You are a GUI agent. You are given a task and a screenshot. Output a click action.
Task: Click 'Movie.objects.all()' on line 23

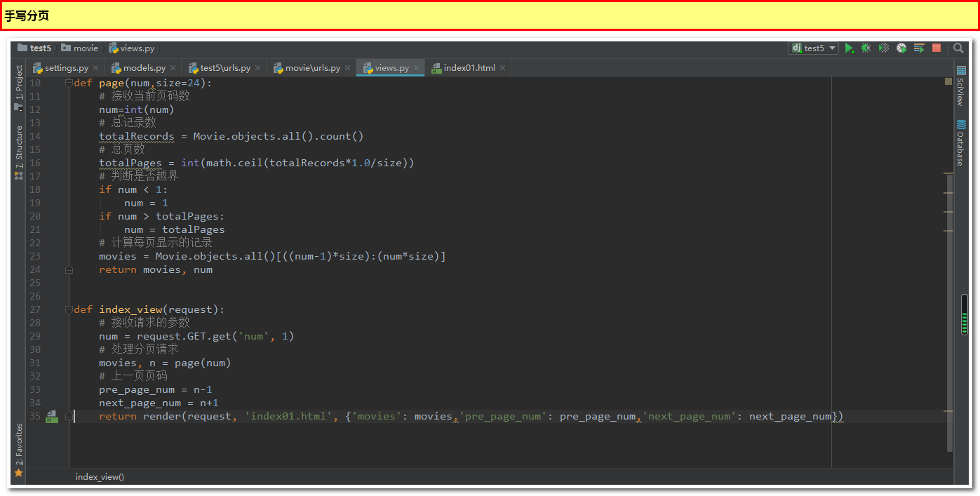[215, 256]
